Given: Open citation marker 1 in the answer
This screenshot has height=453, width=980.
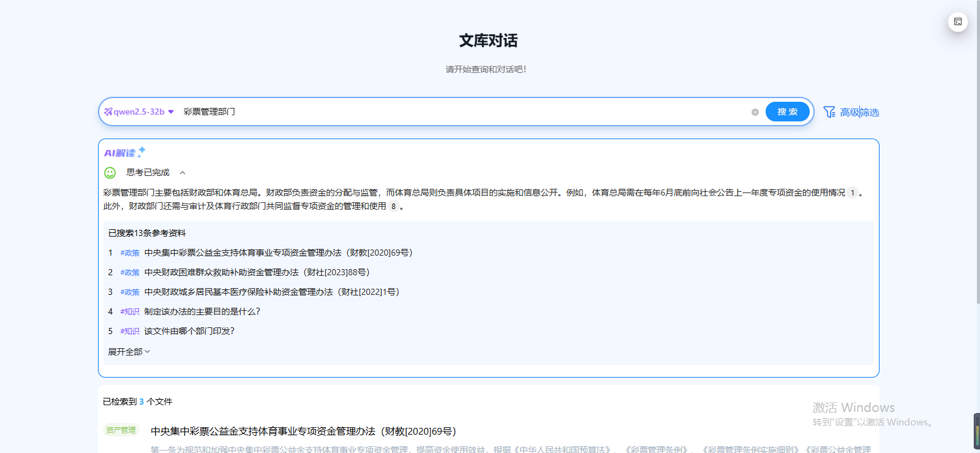Looking at the screenshot, I should [852, 193].
